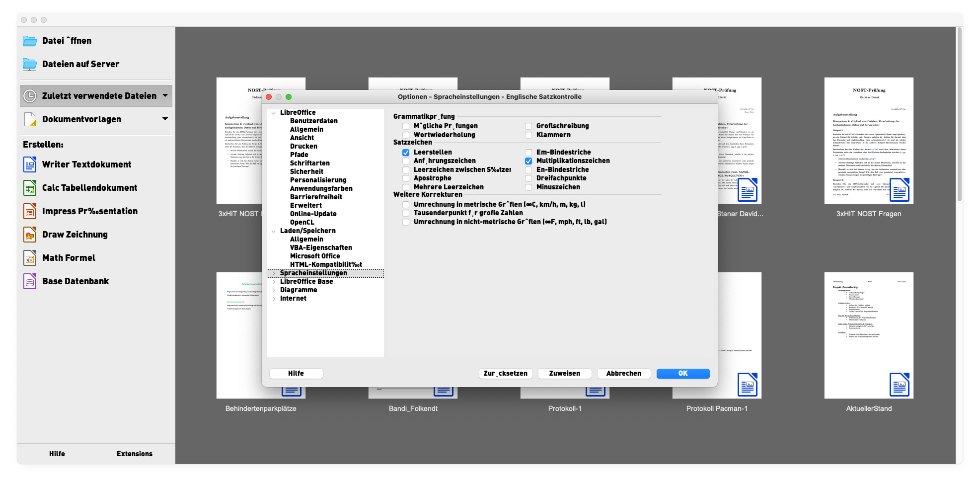Image resolution: width=980 pixels, height=485 pixels.
Task: Click Writer badge icon on 3xHIT NOST Fragen thumbnail
Action: [x=900, y=190]
